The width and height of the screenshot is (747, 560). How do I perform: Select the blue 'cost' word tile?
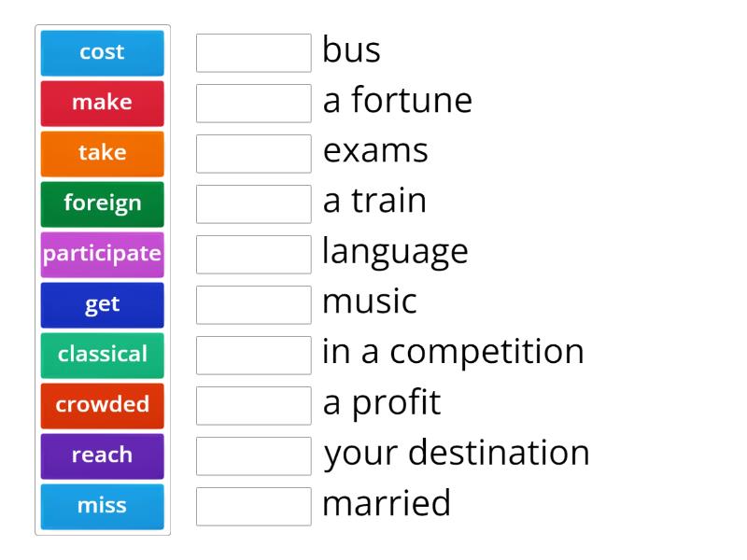pyautogui.click(x=103, y=53)
